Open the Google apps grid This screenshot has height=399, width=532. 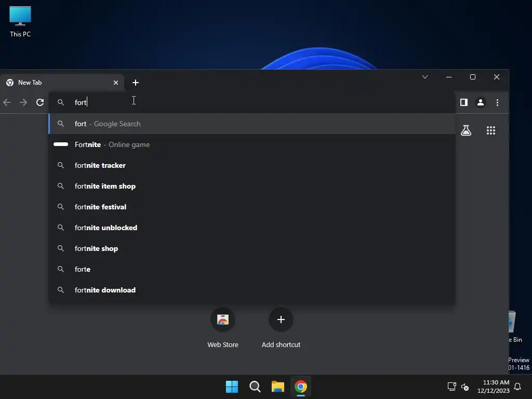(x=490, y=130)
